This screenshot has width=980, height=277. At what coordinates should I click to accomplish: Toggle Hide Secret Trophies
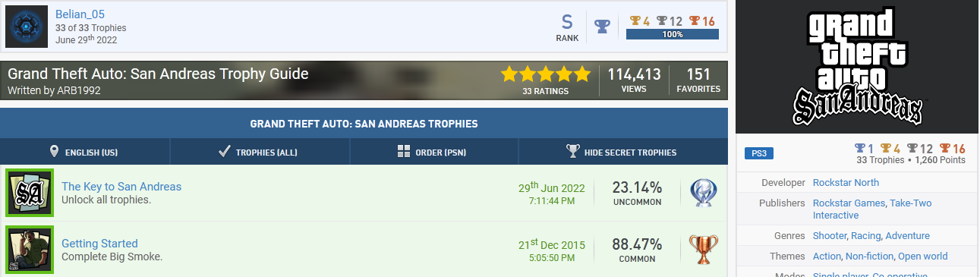622,152
